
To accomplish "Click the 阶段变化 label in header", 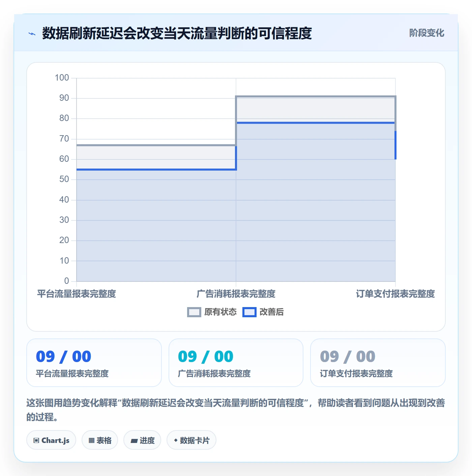I will tap(426, 33).
